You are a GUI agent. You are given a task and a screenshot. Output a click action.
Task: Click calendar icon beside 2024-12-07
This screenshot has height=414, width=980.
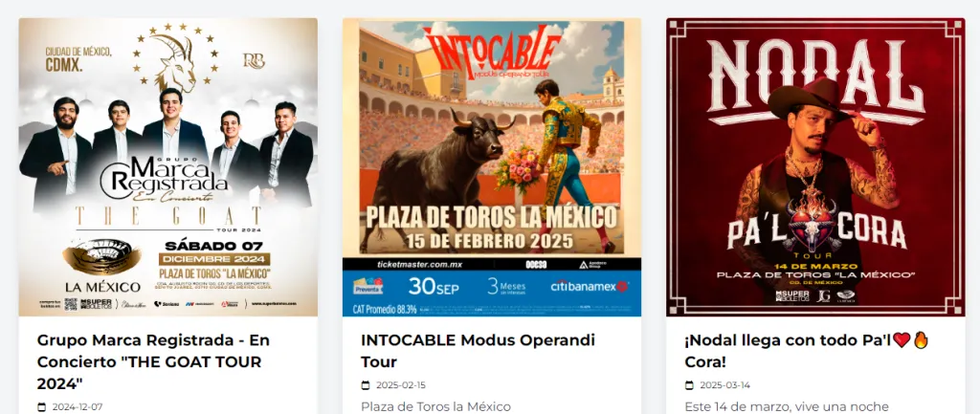pos(42,407)
